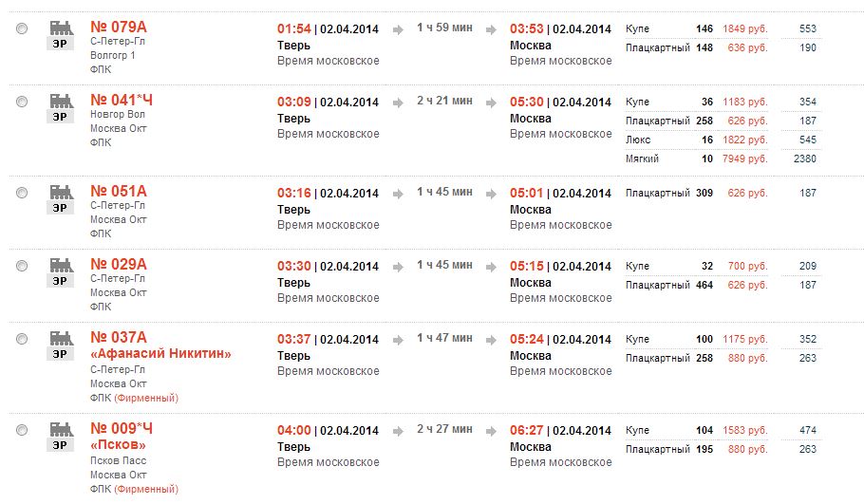Viewport: 864px width, 504px height.
Task: Choose the radio button for train 009*Ч «Псков»
Action: coord(22,430)
